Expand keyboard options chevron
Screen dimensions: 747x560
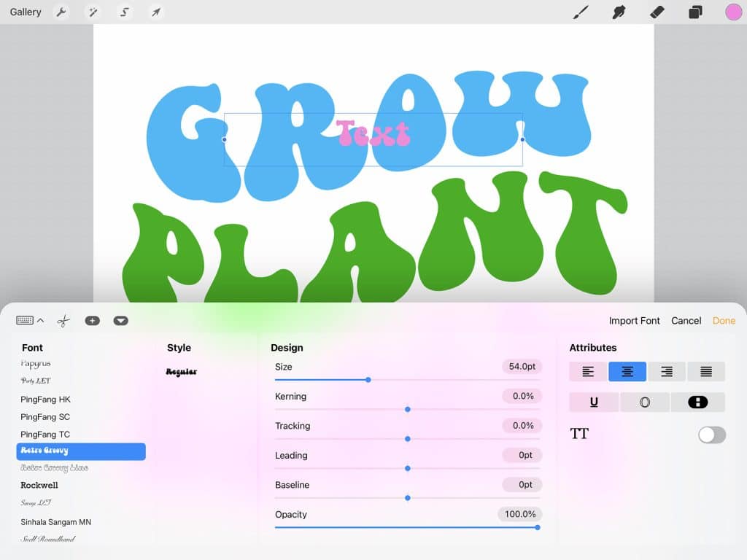point(41,321)
